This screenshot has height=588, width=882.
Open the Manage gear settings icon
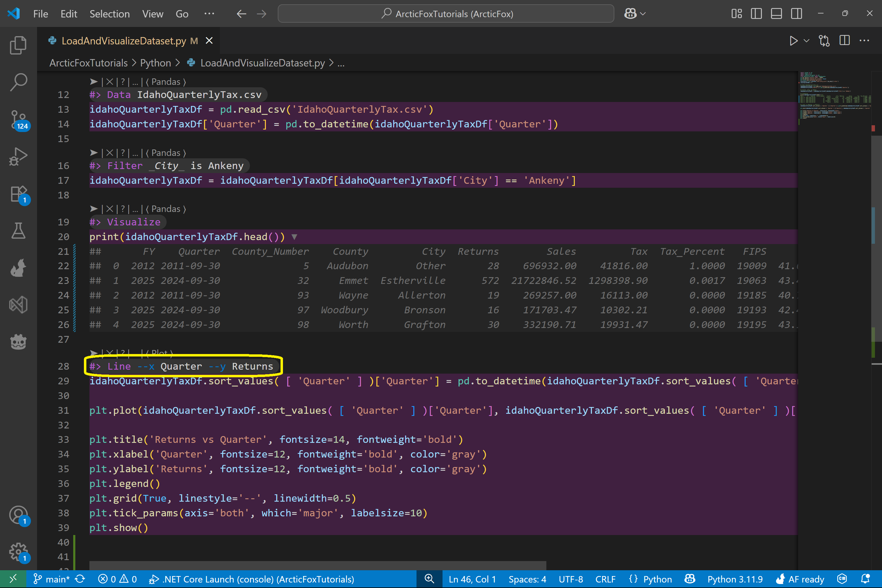point(19,553)
